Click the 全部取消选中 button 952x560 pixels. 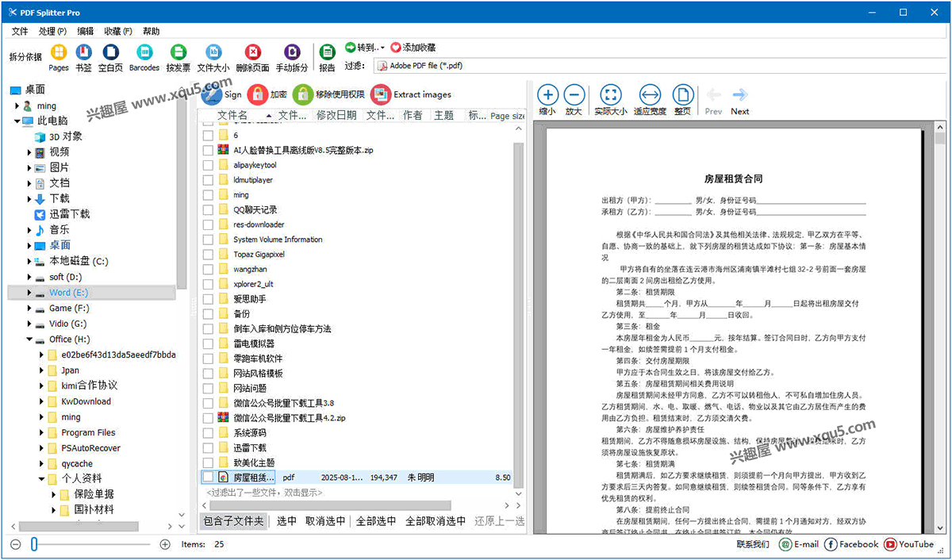click(x=436, y=521)
